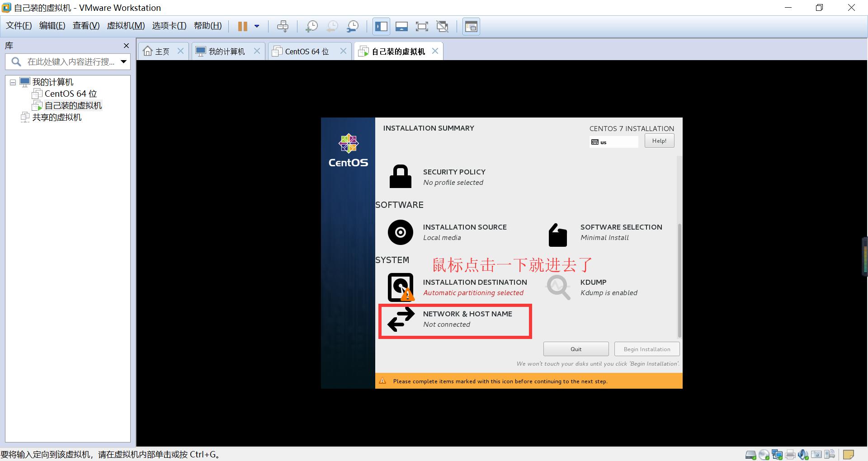Switch to Unity mode
The image size is (868, 461).
click(443, 26)
